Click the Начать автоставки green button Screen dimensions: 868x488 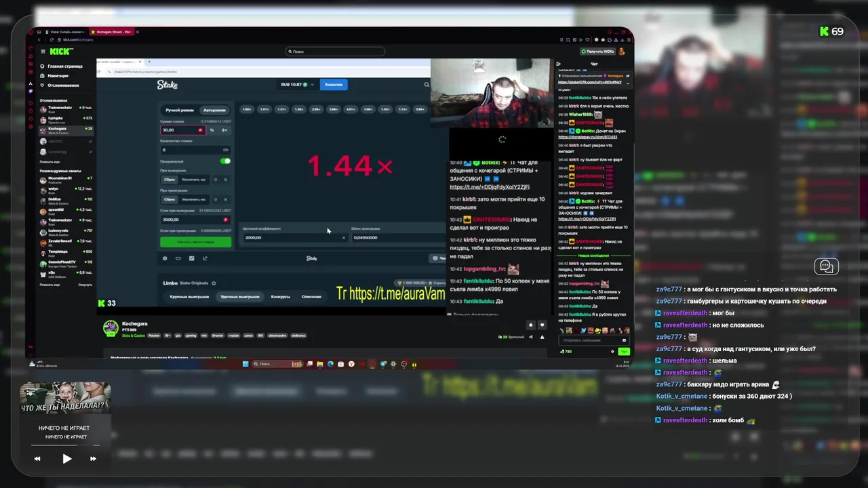195,242
